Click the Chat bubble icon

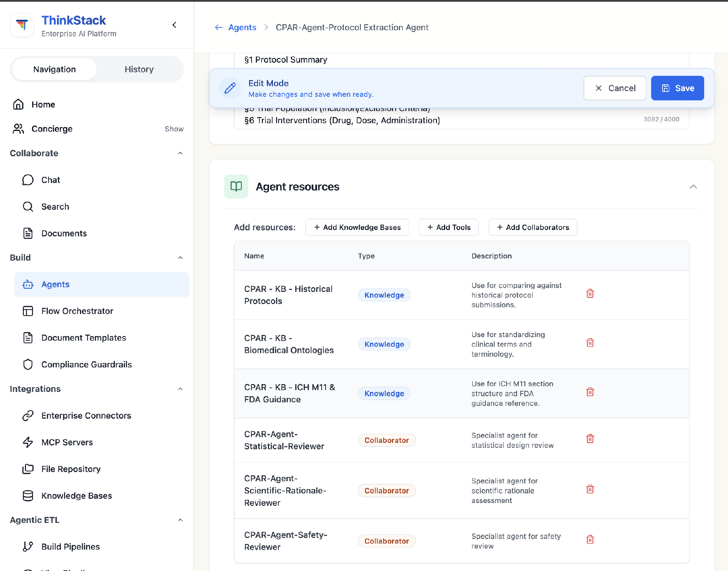tap(28, 180)
